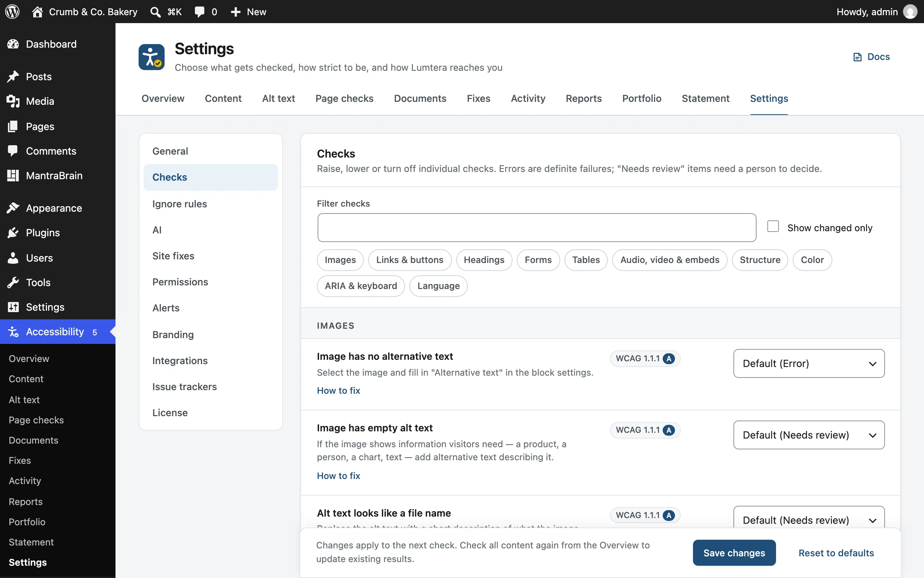The height and width of the screenshot is (578, 924).
Task: Click the WordPress logo icon
Action: (x=12, y=12)
